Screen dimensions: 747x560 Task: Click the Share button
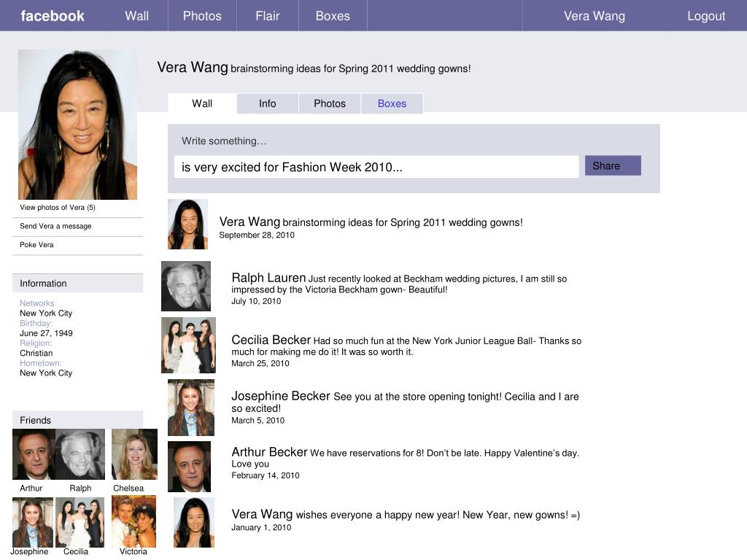point(613,166)
